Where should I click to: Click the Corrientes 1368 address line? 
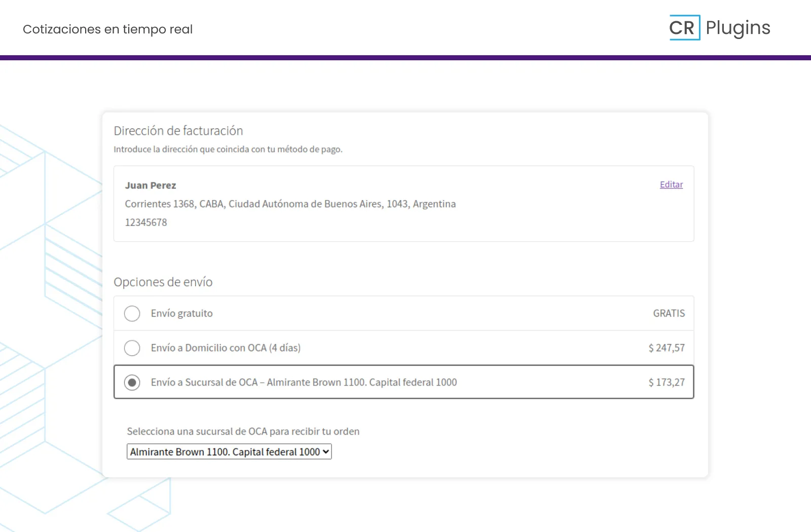point(290,204)
